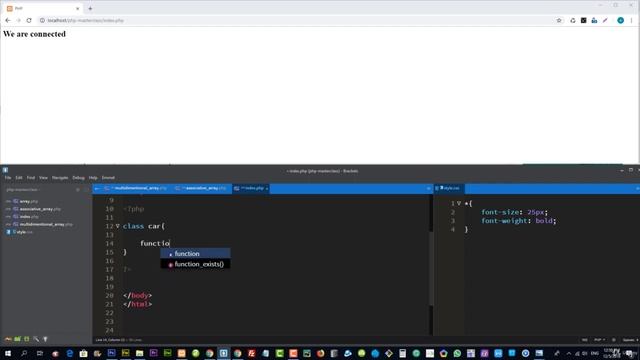Viewport: 640px width, 360px height.
Task: Open the PHP language mode dropdown in status bar
Action: pos(599,340)
